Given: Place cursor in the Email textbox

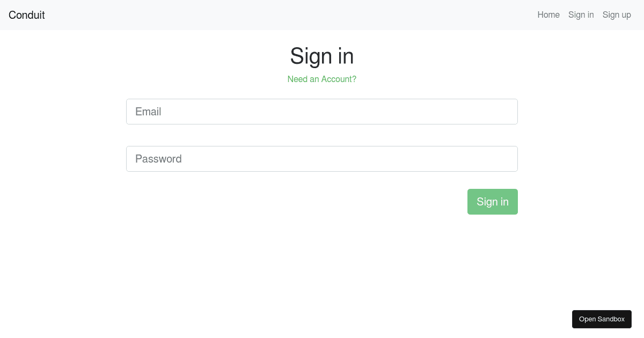Looking at the screenshot, I should [322, 112].
